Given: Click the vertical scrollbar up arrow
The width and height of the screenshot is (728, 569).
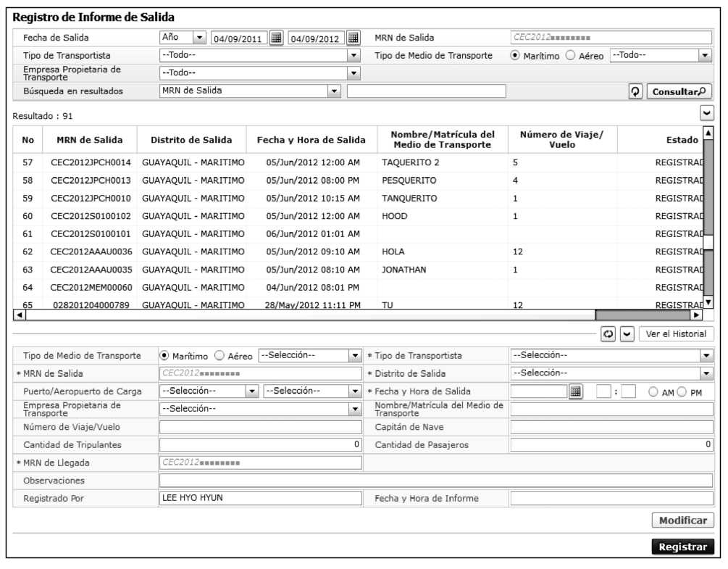Looking at the screenshot, I should (708, 133).
